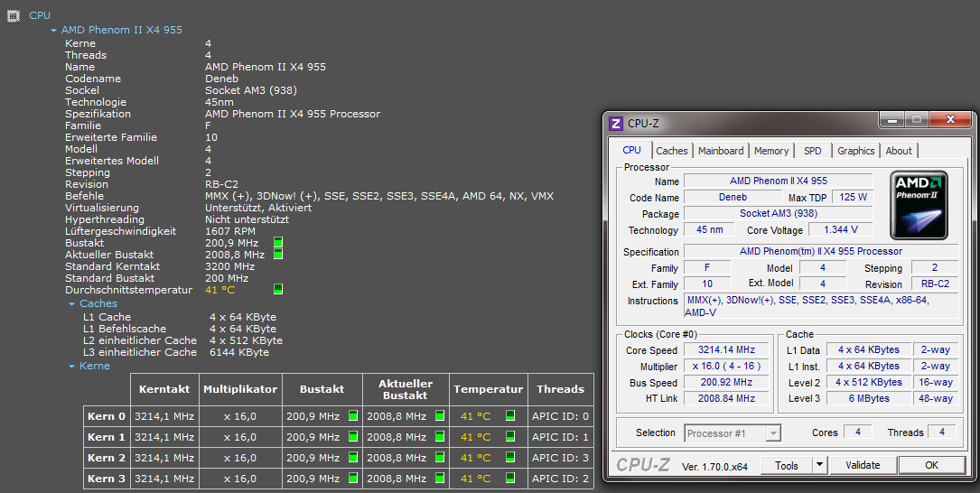Click the Temperatur column header

pyautogui.click(x=488, y=389)
